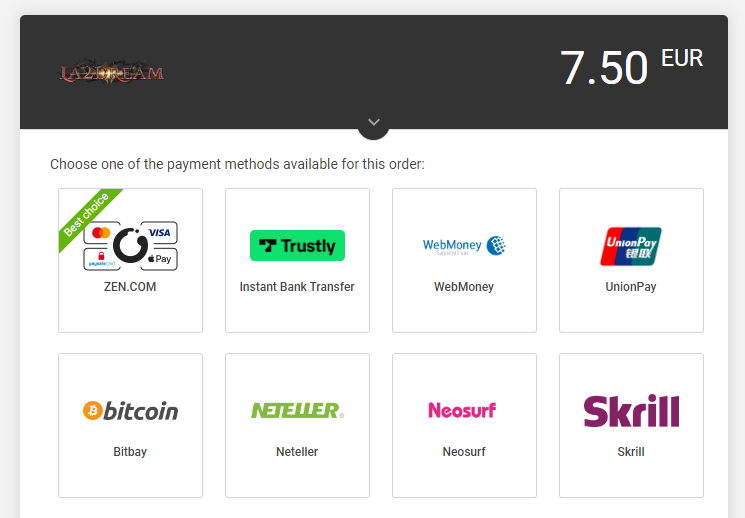Click the ZEN.COM circular logo

131,246
